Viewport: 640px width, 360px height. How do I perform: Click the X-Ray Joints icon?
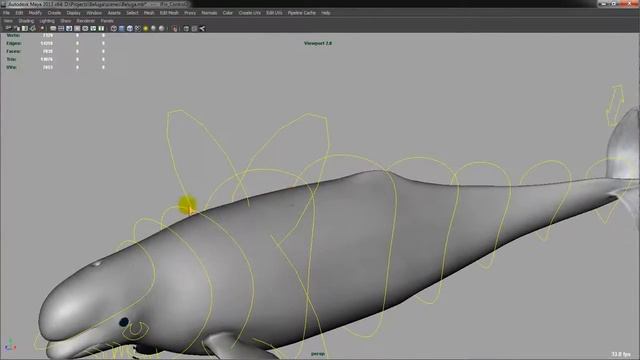coord(202,29)
